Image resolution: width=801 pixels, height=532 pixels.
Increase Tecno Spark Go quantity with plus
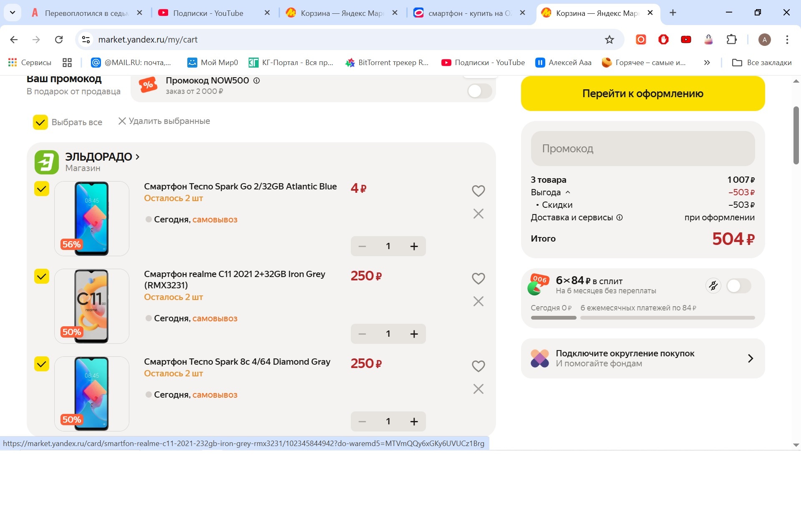414,246
